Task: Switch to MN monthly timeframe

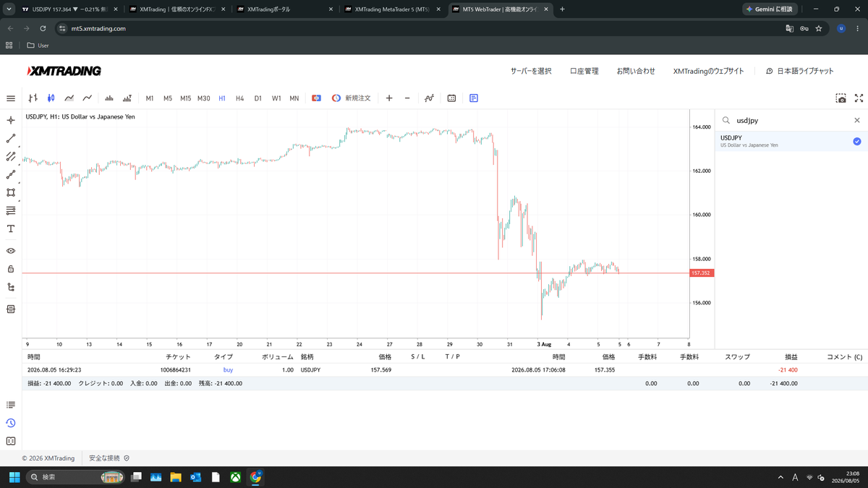Action: 294,98
